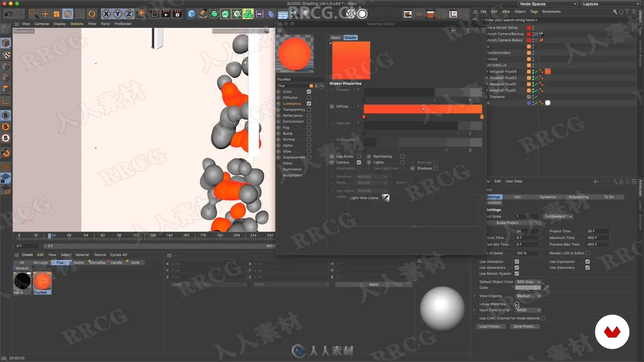Open the Cameras viewport menu
Viewport: 644px width, 362px height.
coord(42,24)
